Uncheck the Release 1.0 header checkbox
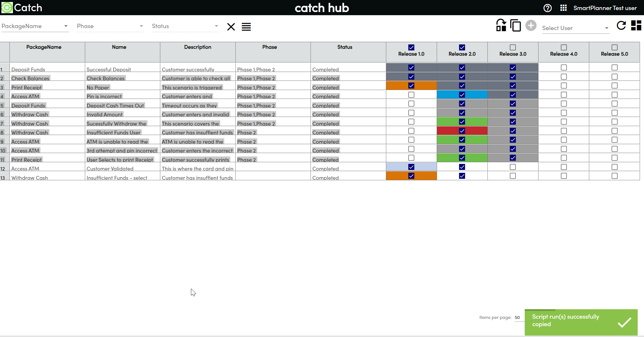 tap(411, 47)
